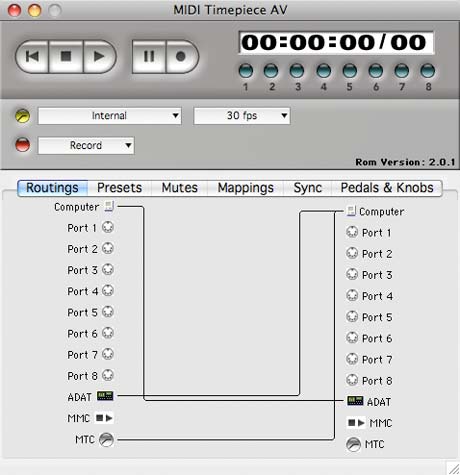The height and width of the screenshot is (475, 460).
Task: Switch to the Sync tab
Action: point(308,188)
